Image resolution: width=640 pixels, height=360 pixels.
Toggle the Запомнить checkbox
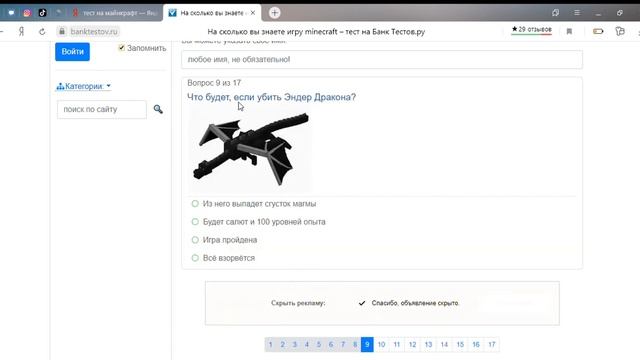coord(121,48)
